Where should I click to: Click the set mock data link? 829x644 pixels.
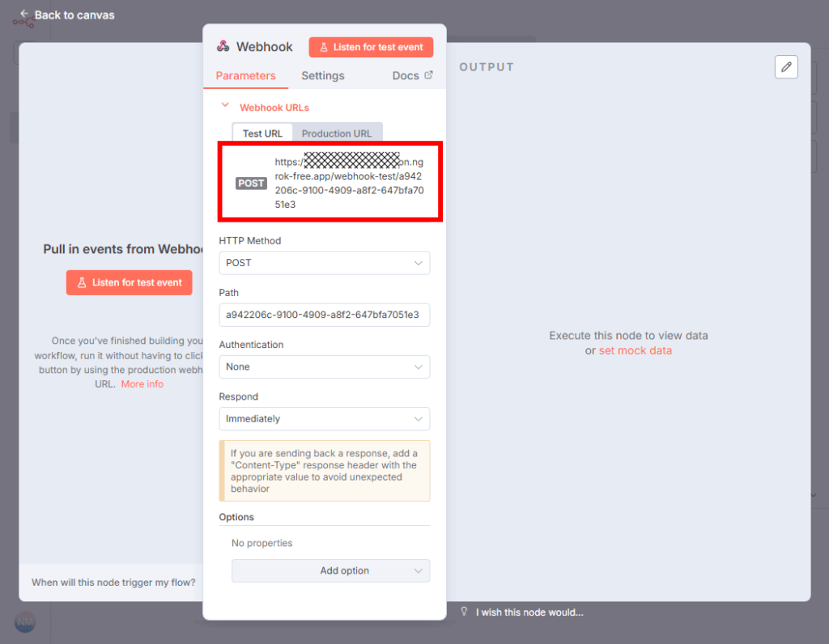pyautogui.click(x=635, y=350)
